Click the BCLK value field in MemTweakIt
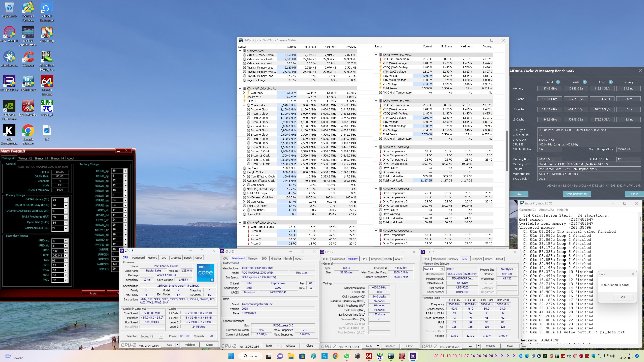The height and width of the screenshot is (362, 644). [x=60, y=172]
